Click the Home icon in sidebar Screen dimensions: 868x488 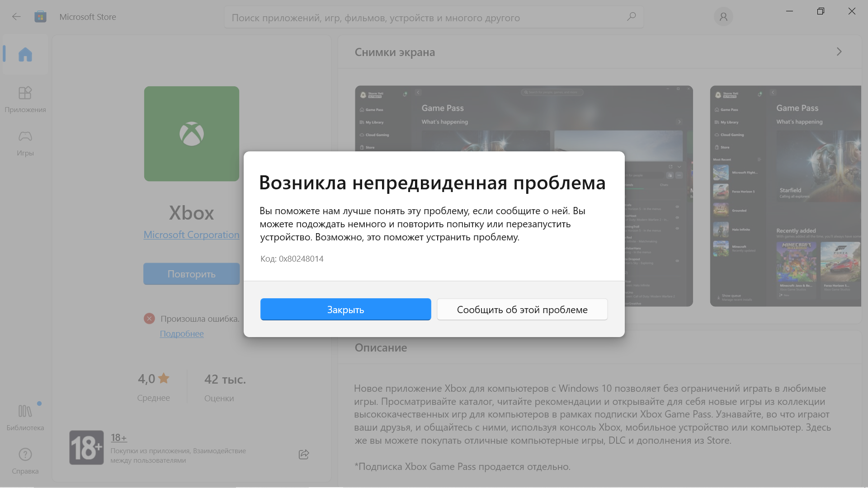click(x=25, y=55)
